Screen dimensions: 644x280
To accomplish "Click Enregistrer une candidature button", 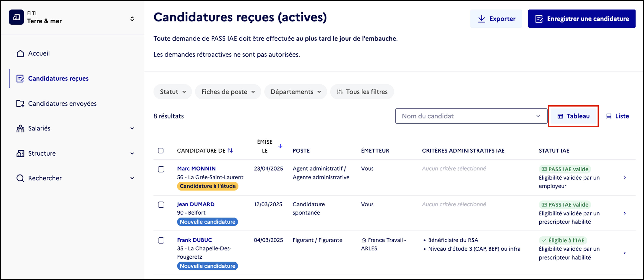I will click(x=582, y=19).
